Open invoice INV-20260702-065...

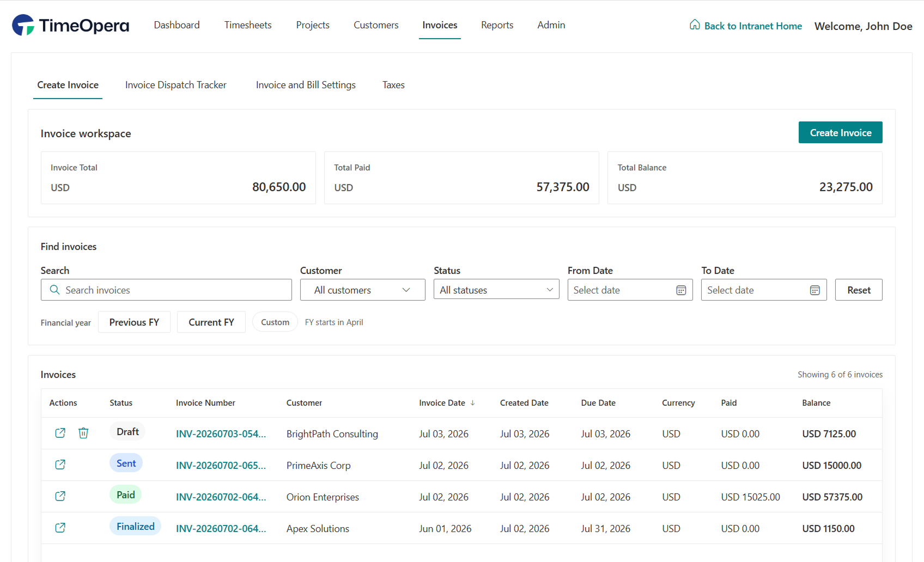point(221,466)
